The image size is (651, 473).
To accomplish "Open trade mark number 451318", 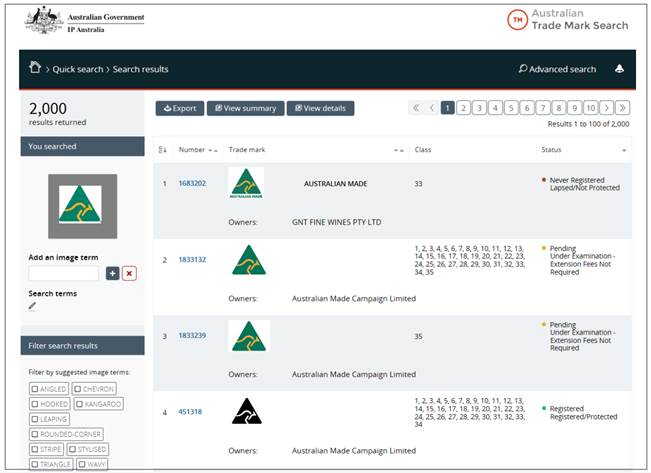I will [x=190, y=412].
